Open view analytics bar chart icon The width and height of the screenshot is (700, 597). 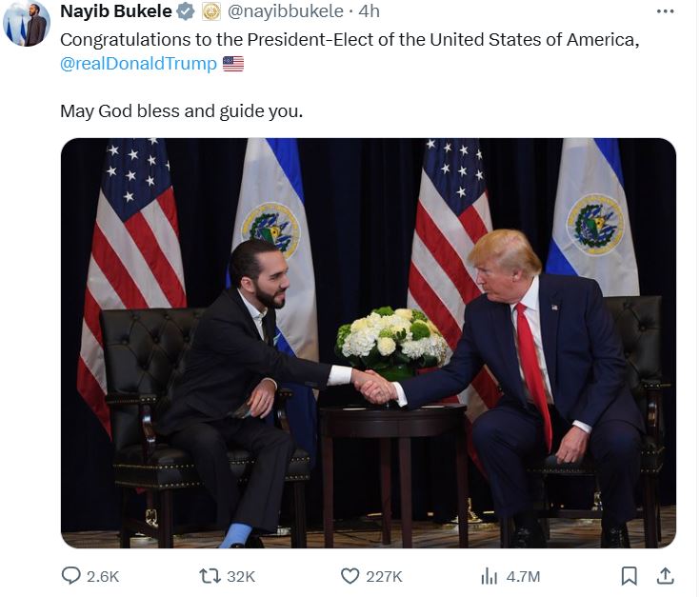(490, 576)
